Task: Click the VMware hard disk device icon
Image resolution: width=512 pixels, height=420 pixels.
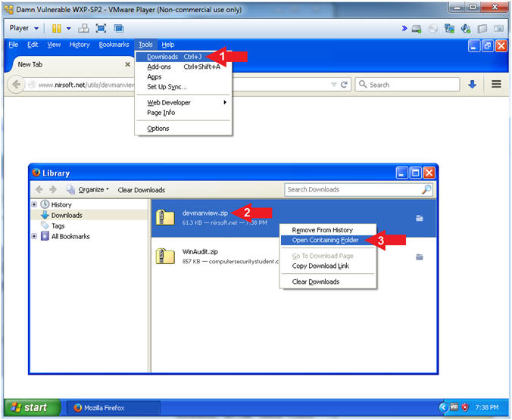Action: (x=417, y=29)
